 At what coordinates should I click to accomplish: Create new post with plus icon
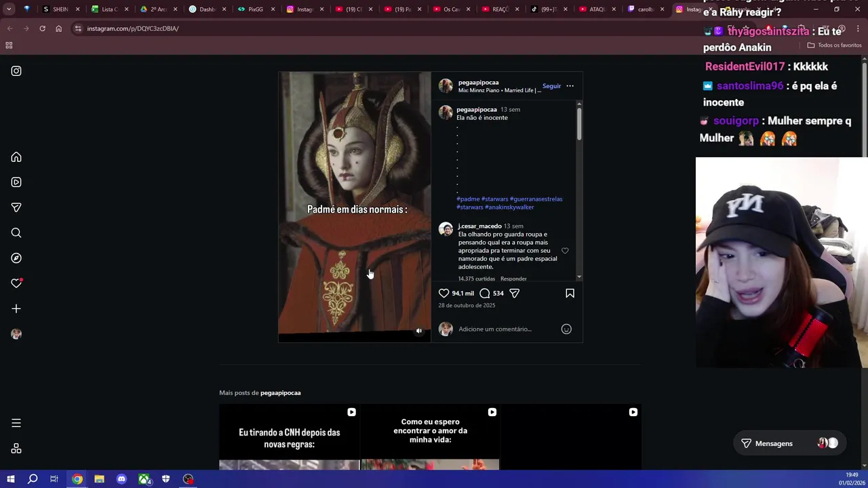tap(16, 309)
